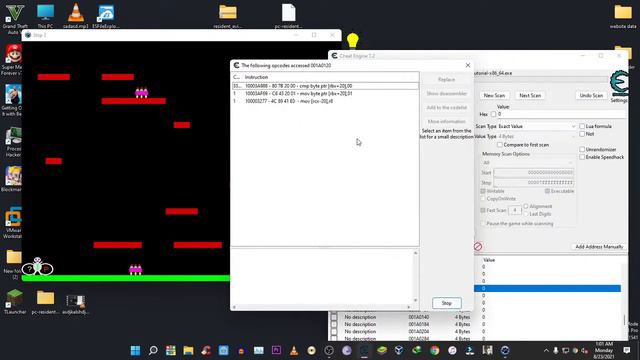Click the scan Value input field
The width and height of the screenshot is (640, 360).
tap(561, 114)
